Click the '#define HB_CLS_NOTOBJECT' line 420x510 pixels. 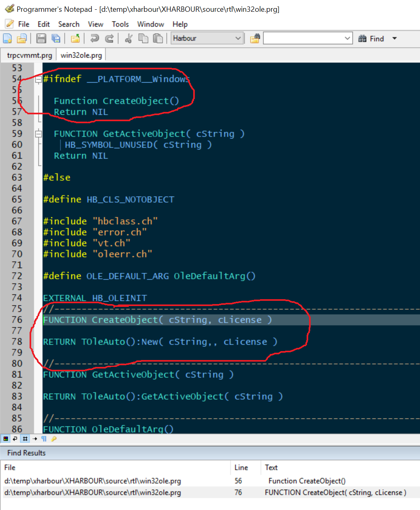tap(109, 199)
